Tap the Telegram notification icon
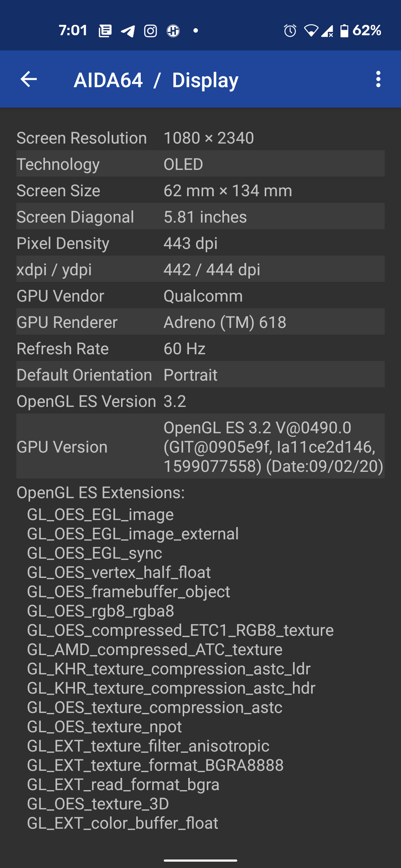The image size is (401, 868). click(x=128, y=31)
